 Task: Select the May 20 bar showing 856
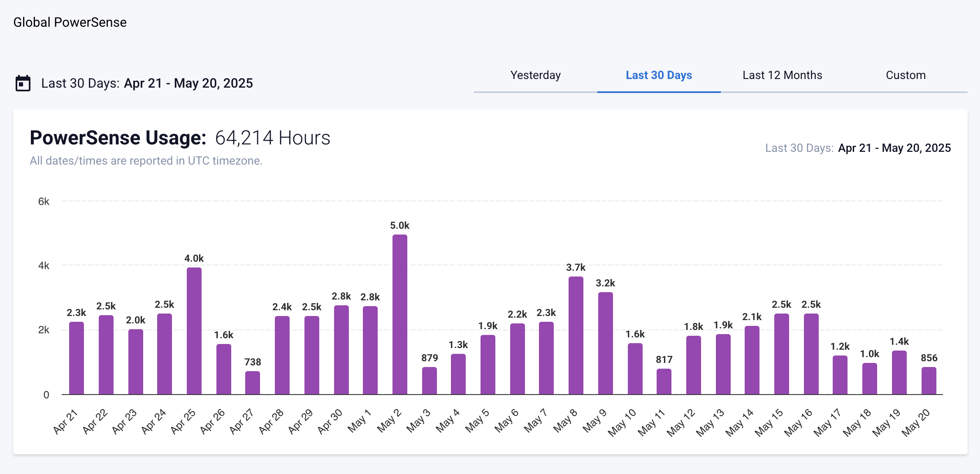(929, 381)
